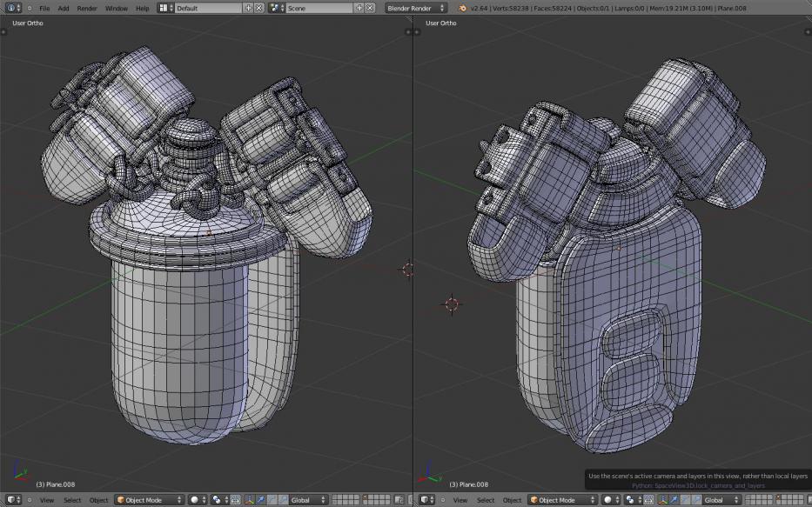Click the Blender logo icon in info header
Image resolution: width=812 pixels, height=507 pixels.
pyautogui.click(x=463, y=8)
